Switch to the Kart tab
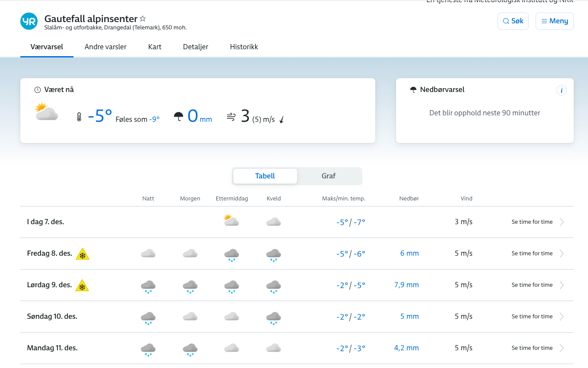 (x=155, y=47)
